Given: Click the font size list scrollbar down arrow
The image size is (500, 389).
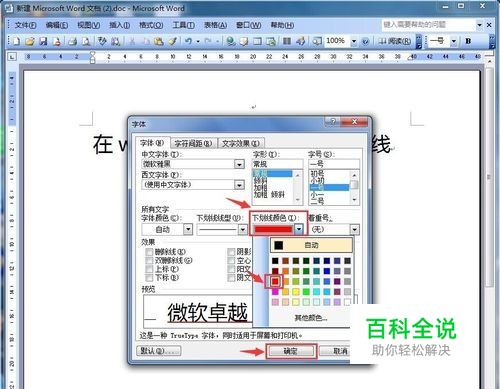Looking at the screenshot, I should (354, 200).
